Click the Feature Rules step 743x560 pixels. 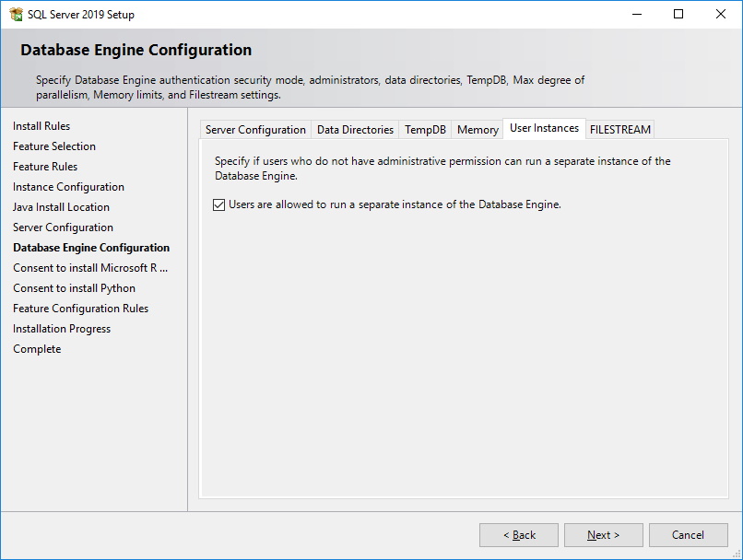pyautogui.click(x=45, y=167)
